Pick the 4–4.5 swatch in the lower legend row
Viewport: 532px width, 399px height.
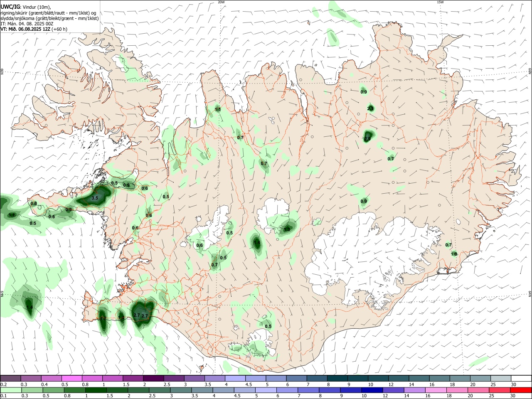click(x=224, y=390)
